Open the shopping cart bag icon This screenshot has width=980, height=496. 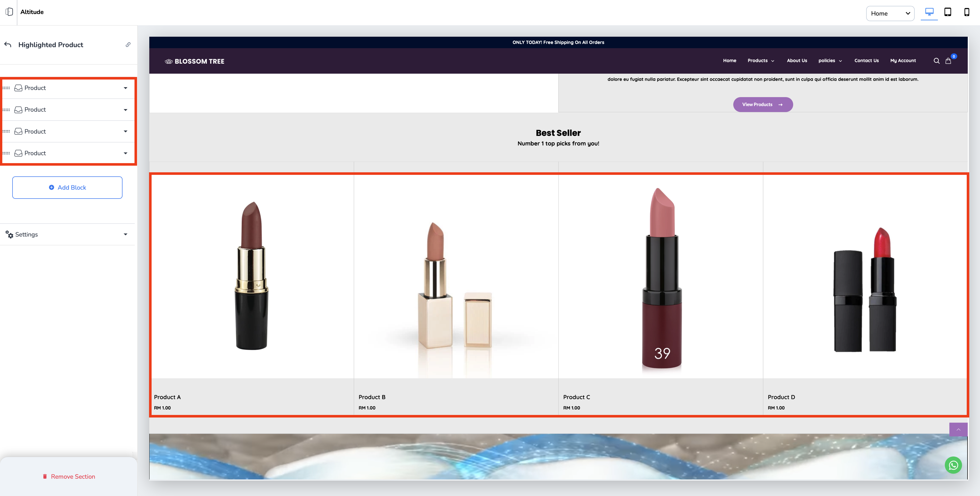(x=948, y=61)
